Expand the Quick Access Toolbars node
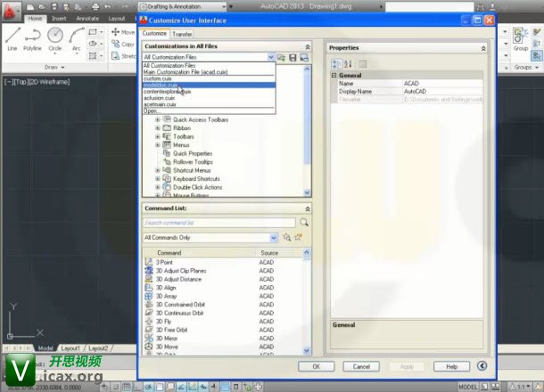This screenshot has height=392, width=544. 158,119
